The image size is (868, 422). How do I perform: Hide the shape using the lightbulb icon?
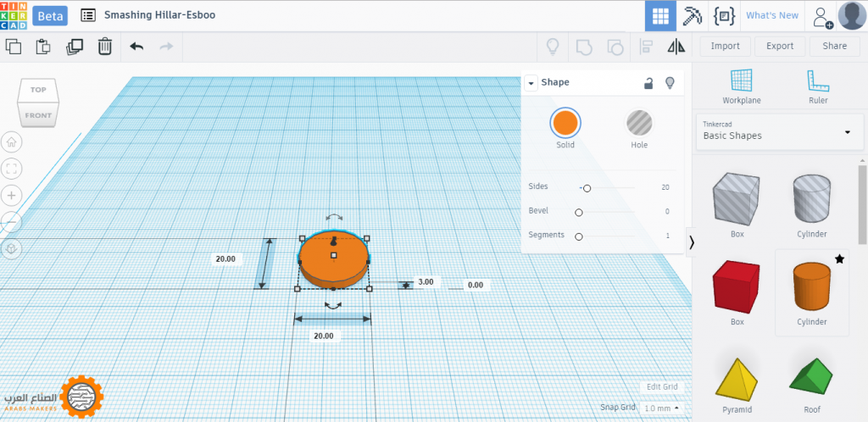pyautogui.click(x=670, y=83)
